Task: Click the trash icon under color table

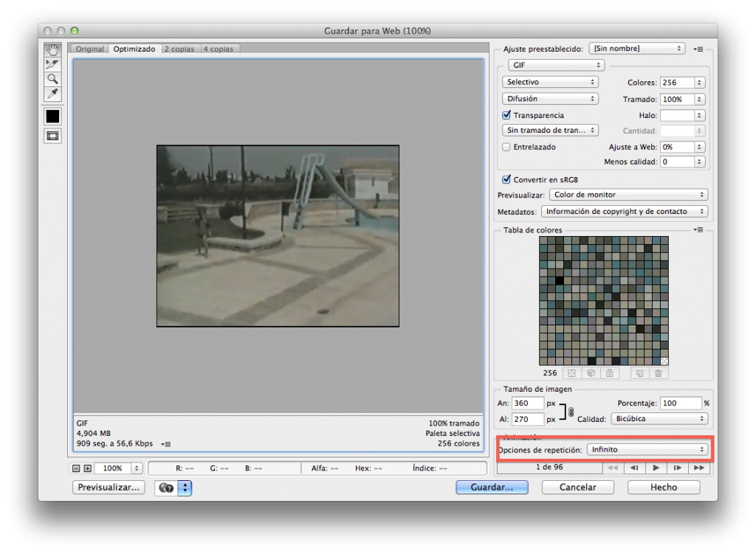Action: click(658, 373)
